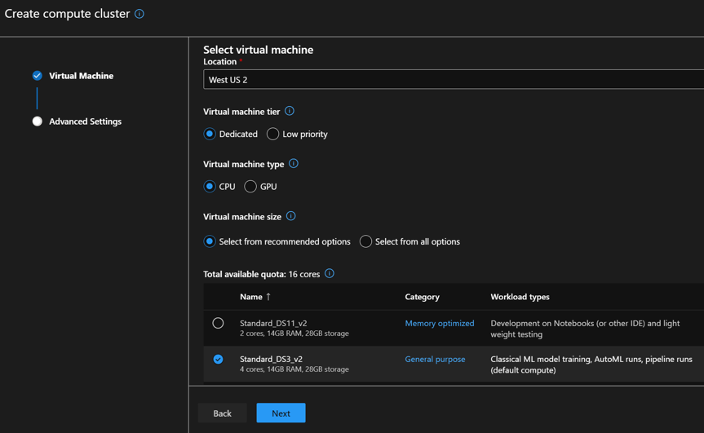
Task: Open info icon beside Create compute cluster title
Action: (x=139, y=14)
